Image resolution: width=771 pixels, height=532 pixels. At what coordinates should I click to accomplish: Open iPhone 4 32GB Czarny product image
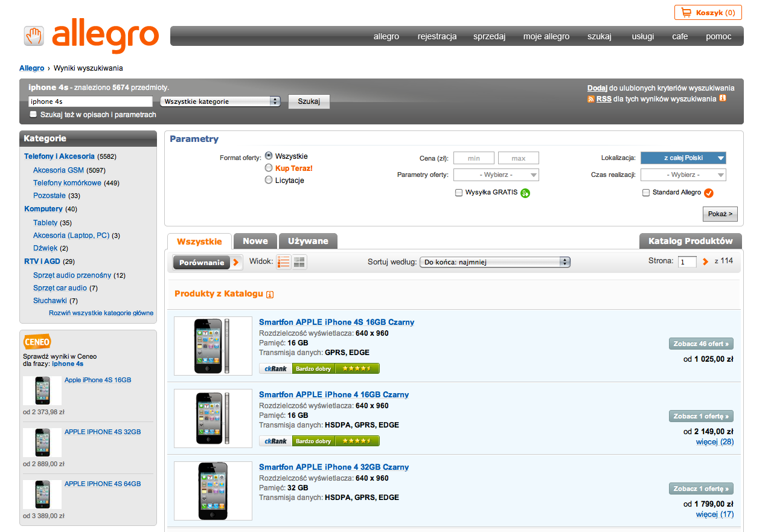click(213, 491)
